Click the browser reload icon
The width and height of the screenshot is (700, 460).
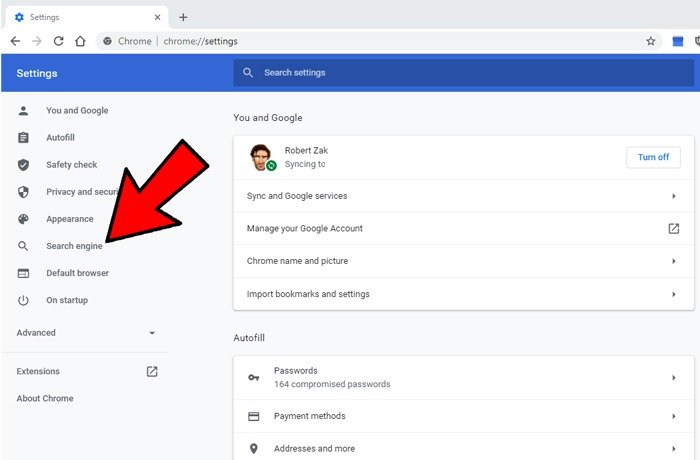pyautogui.click(x=59, y=41)
